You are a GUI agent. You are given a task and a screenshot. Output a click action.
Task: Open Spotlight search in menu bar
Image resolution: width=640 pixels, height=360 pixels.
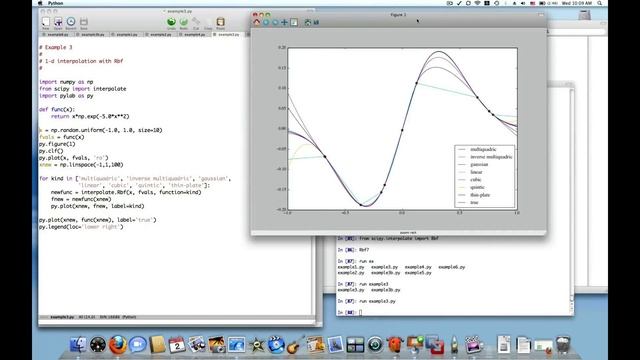600,3
